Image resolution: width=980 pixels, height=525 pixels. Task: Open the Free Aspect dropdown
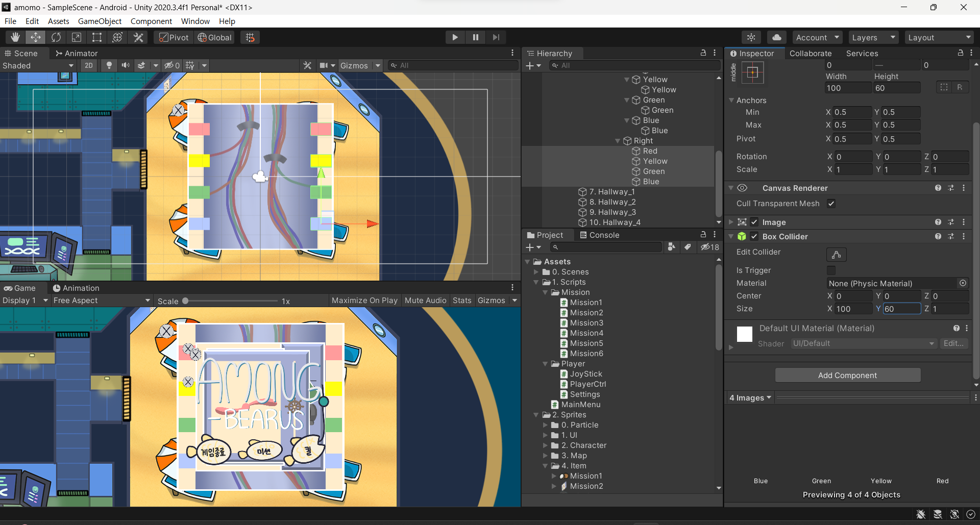point(102,301)
